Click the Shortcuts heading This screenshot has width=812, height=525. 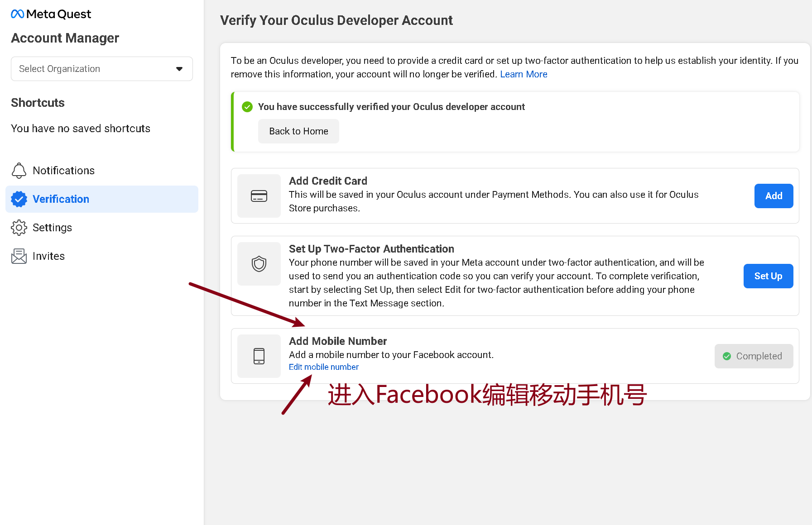point(38,103)
